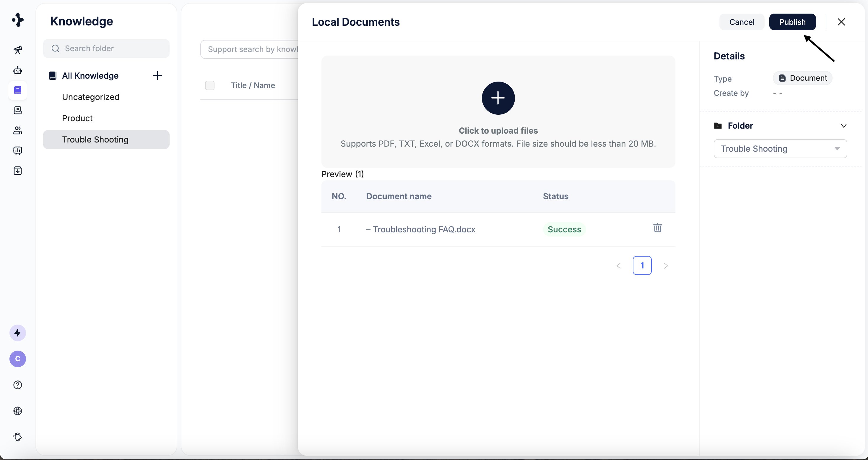Click the Publish button
The width and height of the screenshot is (868, 460).
click(792, 22)
